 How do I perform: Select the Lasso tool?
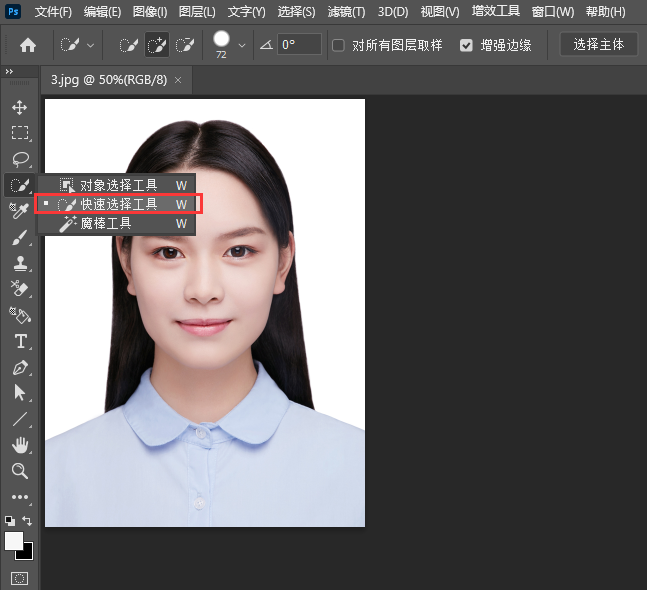(19, 159)
